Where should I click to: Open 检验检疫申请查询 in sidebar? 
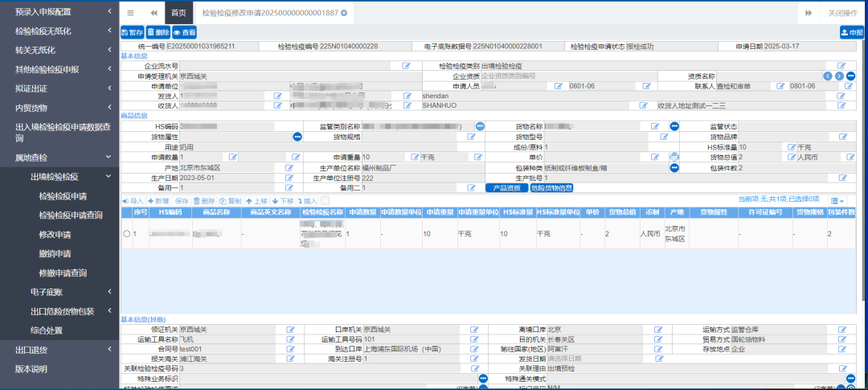tap(71, 215)
